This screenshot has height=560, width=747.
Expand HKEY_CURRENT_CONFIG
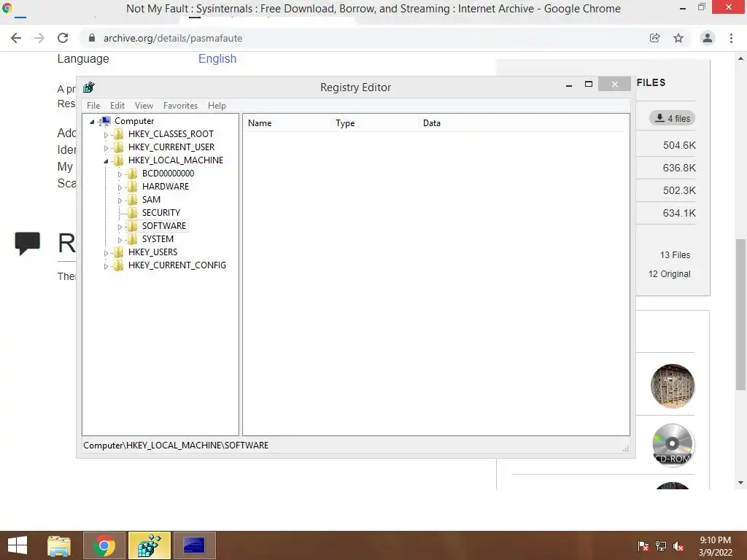[106, 265]
